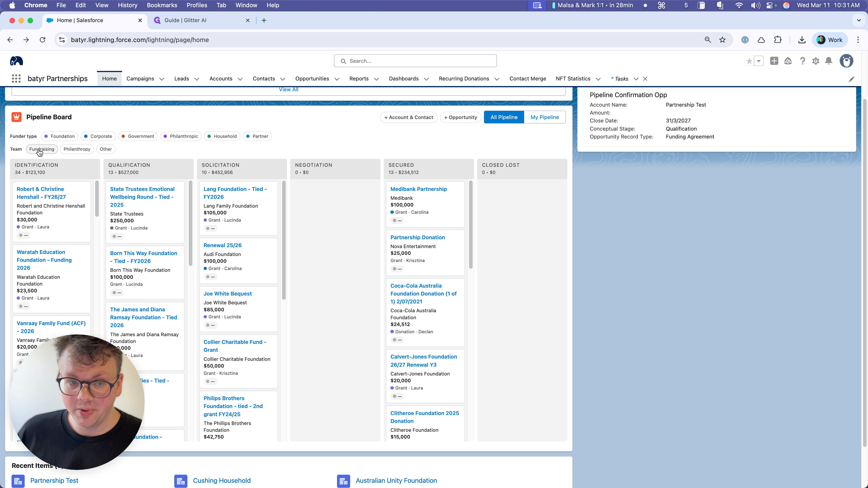Show All Pipeline view
868x488 pixels.
(504, 117)
